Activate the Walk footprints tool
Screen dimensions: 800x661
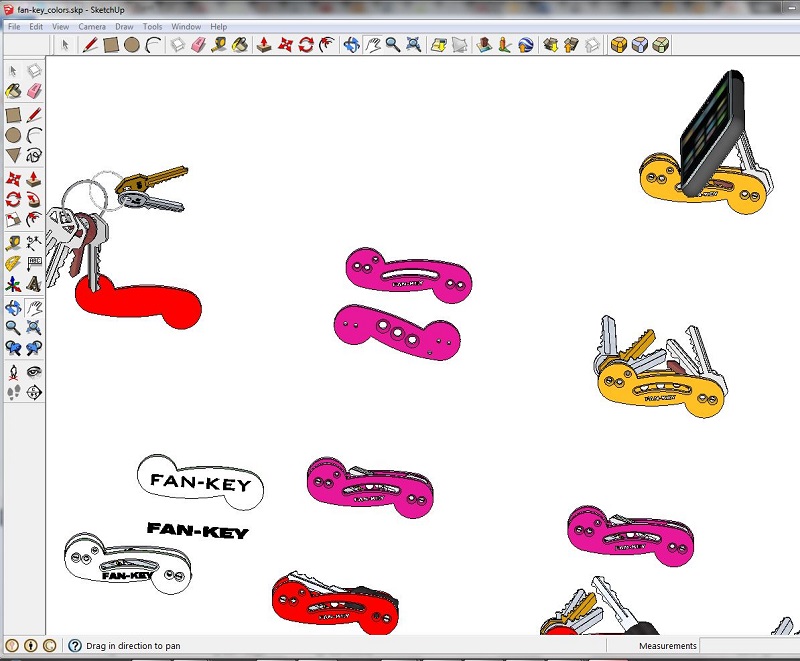click(13, 393)
